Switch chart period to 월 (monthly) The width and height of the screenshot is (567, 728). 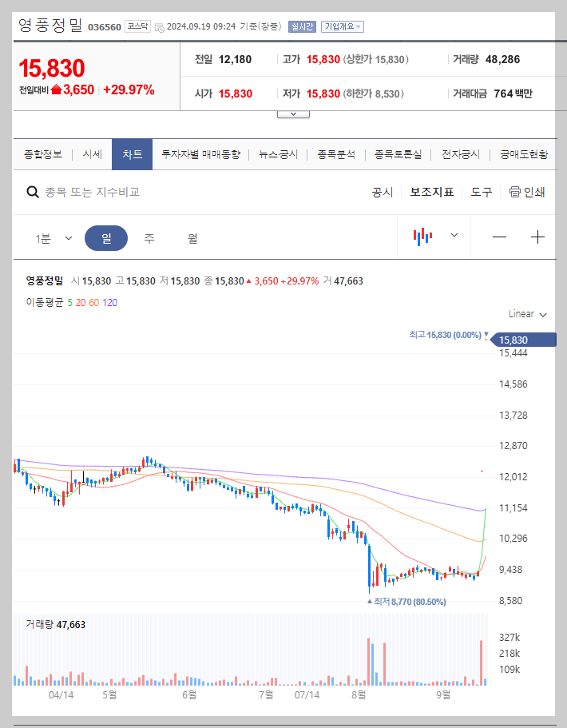coord(192,237)
